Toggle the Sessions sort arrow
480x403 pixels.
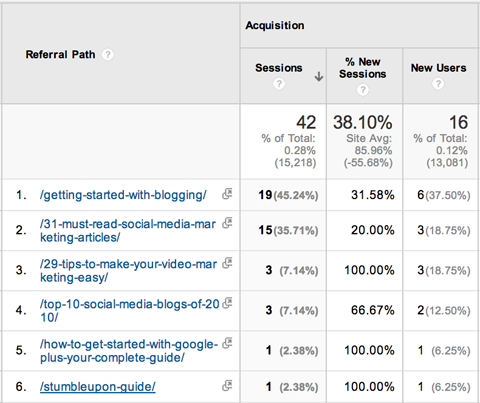319,76
